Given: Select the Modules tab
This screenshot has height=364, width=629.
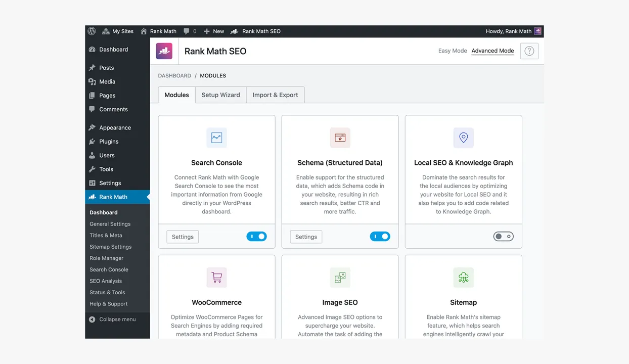Looking at the screenshot, I should [x=176, y=95].
